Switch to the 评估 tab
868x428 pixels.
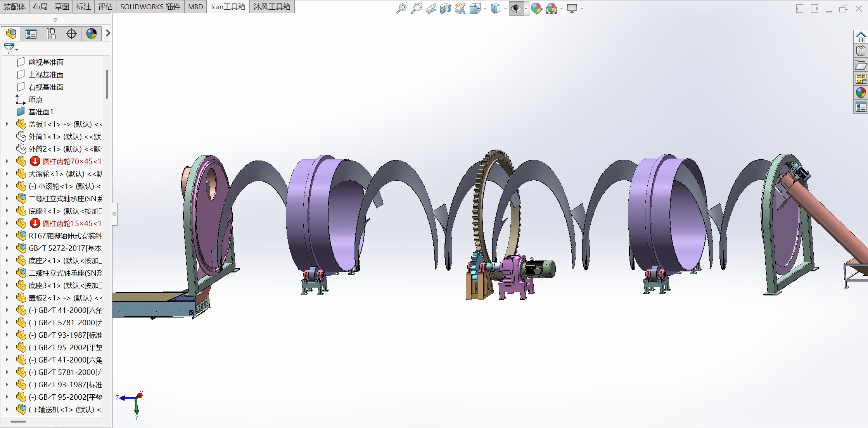pyautogui.click(x=105, y=7)
